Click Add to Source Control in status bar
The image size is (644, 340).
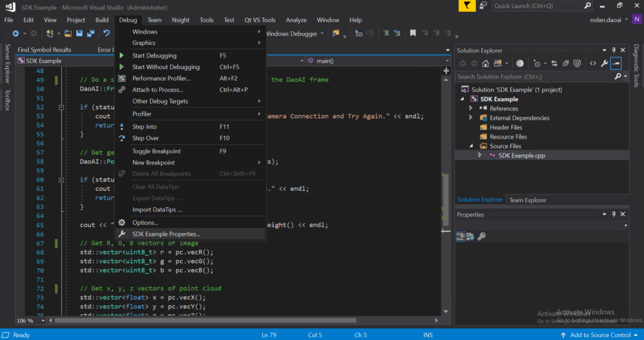tap(600, 335)
